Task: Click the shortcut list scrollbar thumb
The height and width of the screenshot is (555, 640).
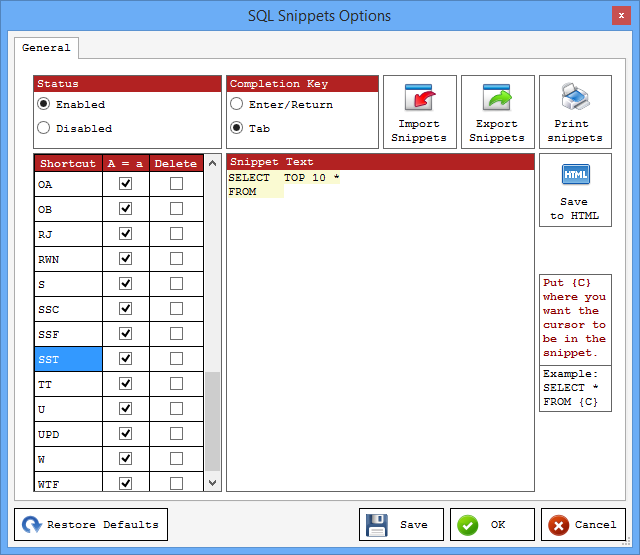Action: 212,422
